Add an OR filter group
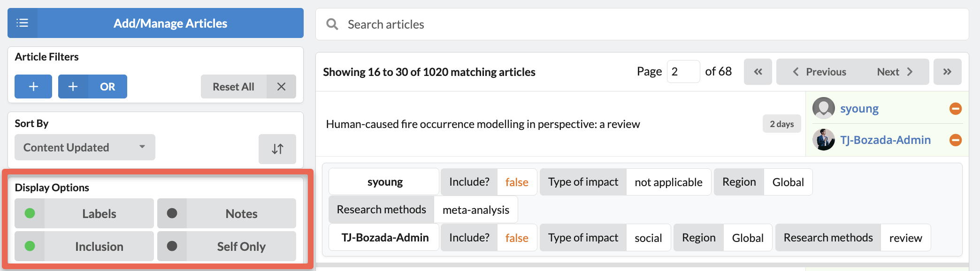The image size is (980, 271). (x=92, y=87)
